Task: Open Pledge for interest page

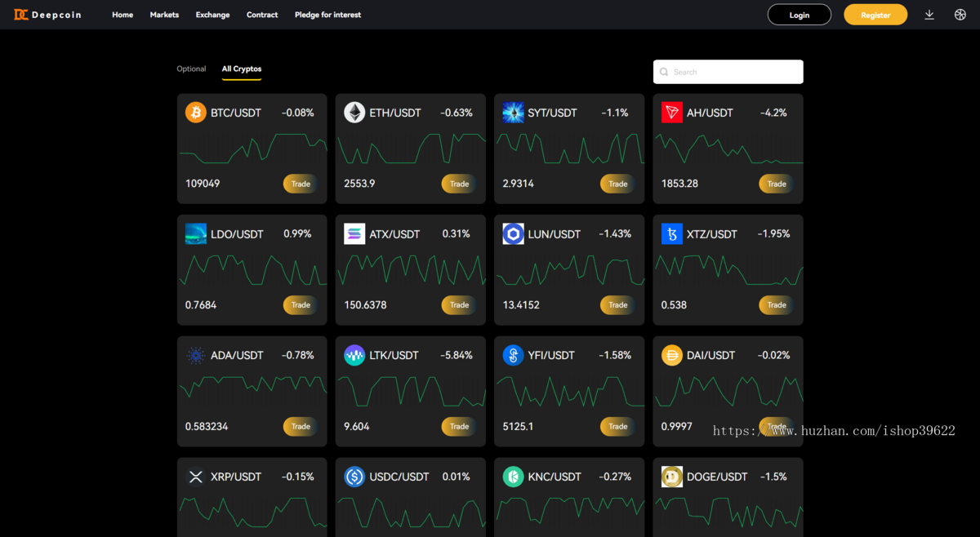Action: pos(327,15)
